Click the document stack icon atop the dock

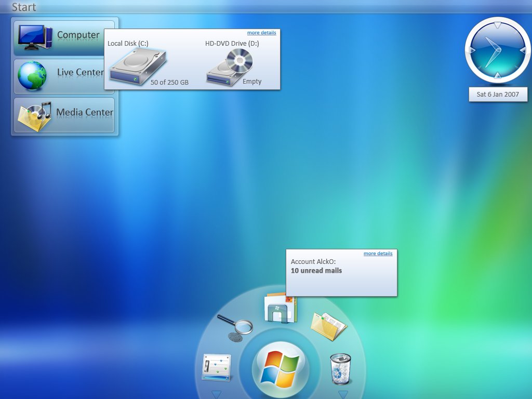(x=281, y=308)
